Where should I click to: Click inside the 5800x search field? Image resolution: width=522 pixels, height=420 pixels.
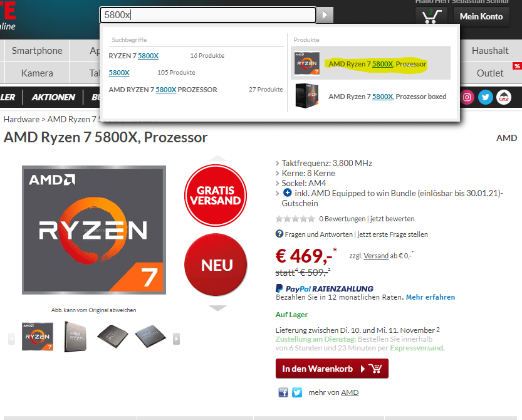coord(208,15)
